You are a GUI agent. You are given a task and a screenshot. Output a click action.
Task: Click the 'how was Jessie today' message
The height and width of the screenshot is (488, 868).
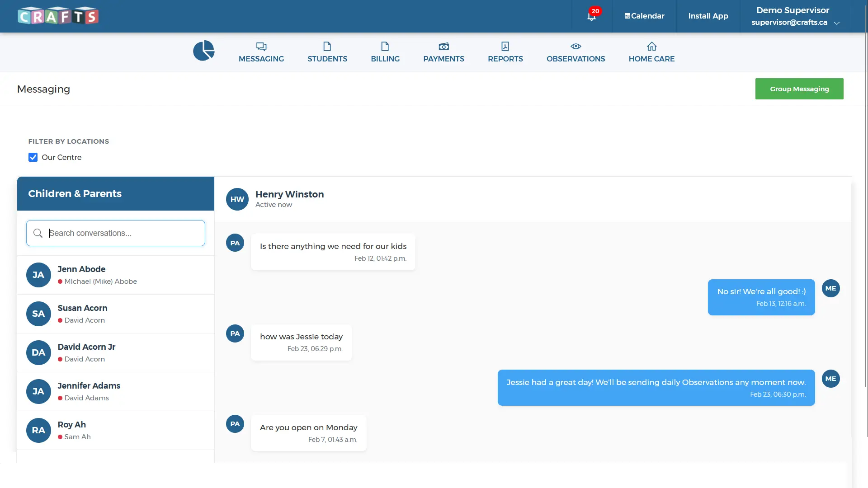[x=301, y=343]
